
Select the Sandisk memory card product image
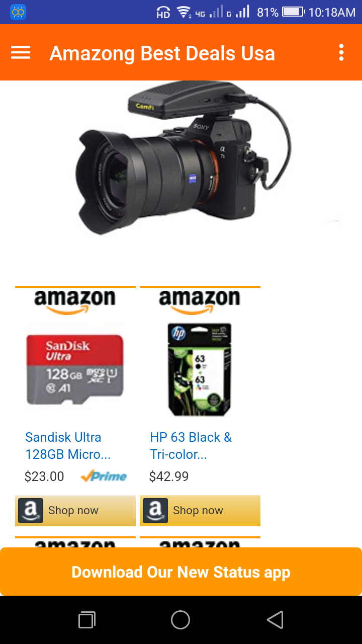pyautogui.click(x=75, y=370)
